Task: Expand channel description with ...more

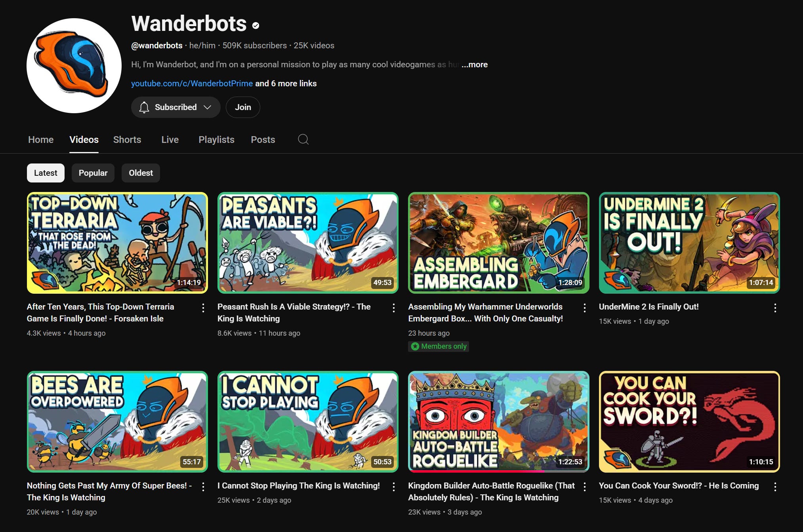Action: [x=475, y=65]
